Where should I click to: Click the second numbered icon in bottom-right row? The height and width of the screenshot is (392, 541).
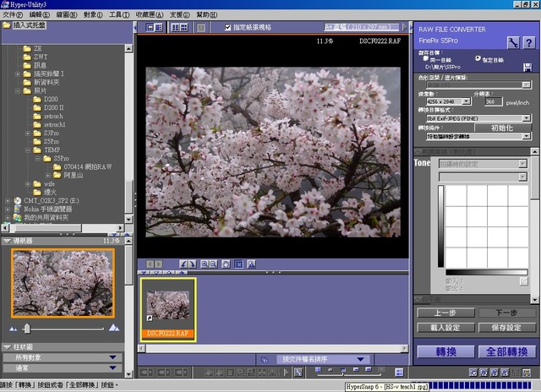pyautogui.click(x=484, y=373)
